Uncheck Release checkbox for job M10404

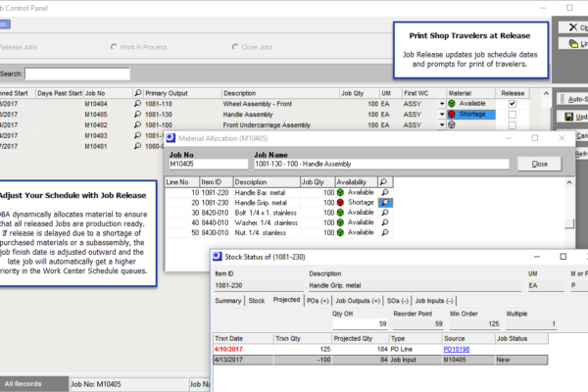pos(513,104)
